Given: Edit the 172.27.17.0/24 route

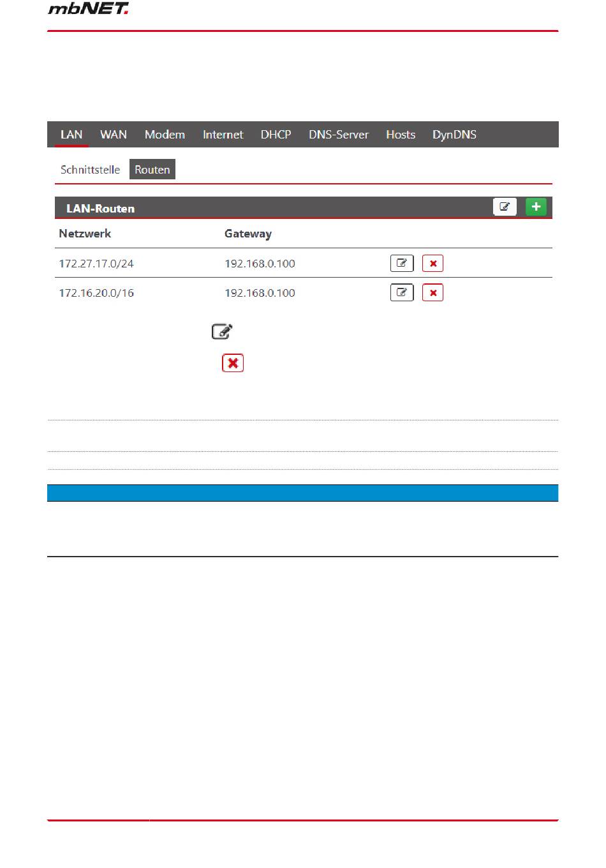Looking at the screenshot, I should (402, 263).
